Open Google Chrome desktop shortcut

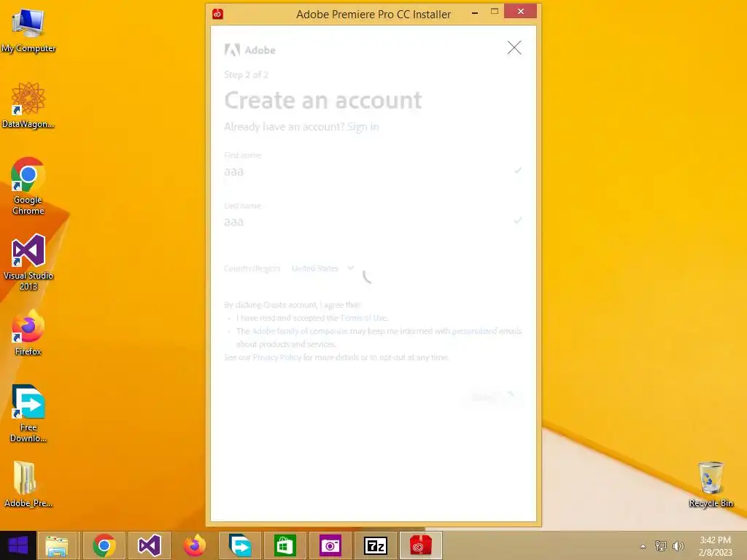click(x=28, y=186)
